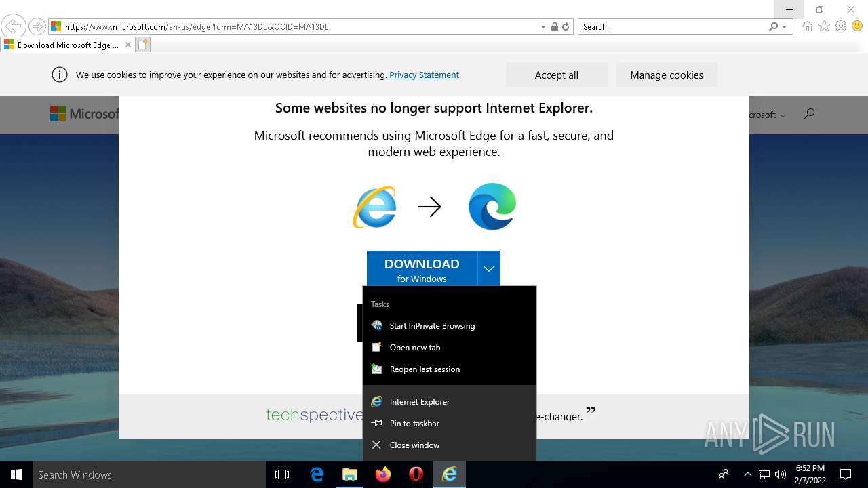
Task: Select Pin to taskbar in jump list
Action: [450, 424]
